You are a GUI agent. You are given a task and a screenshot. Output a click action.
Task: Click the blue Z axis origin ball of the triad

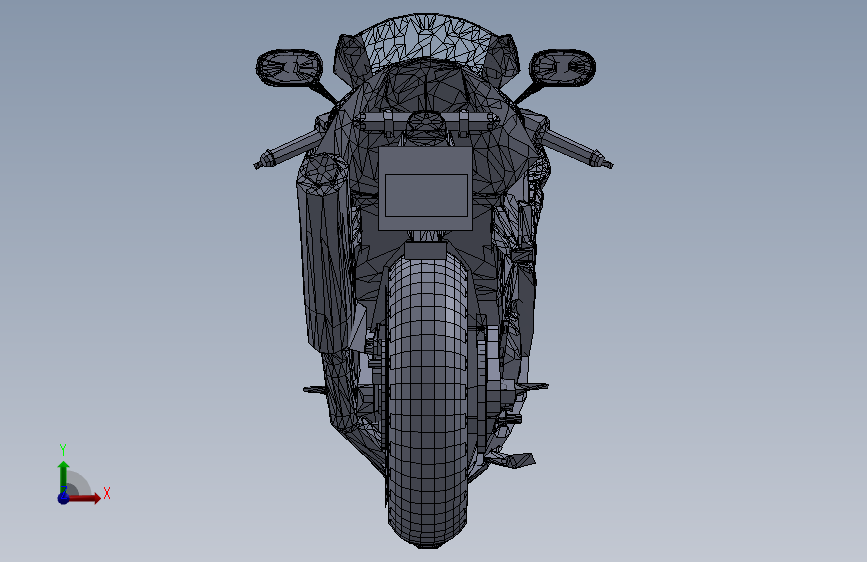(64, 498)
